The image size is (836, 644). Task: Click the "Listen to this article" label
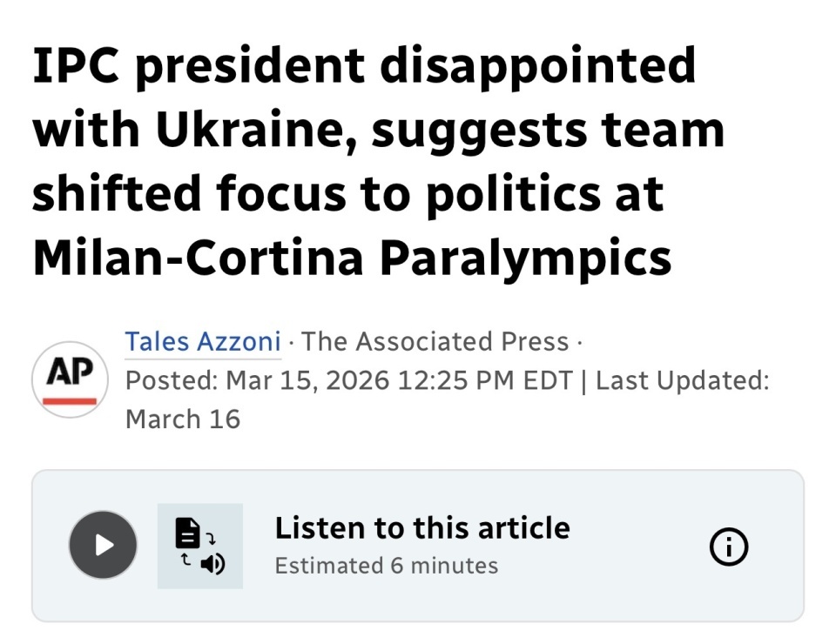pos(422,528)
